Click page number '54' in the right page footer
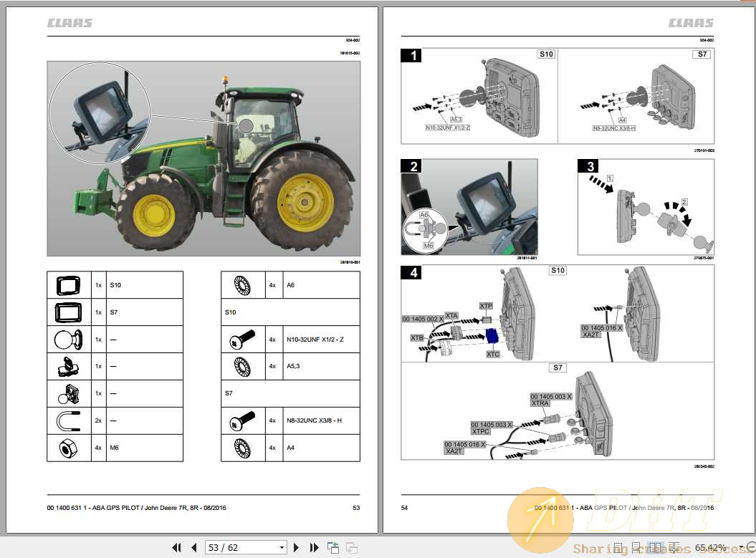The height and width of the screenshot is (558, 756). (x=405, y=508)
